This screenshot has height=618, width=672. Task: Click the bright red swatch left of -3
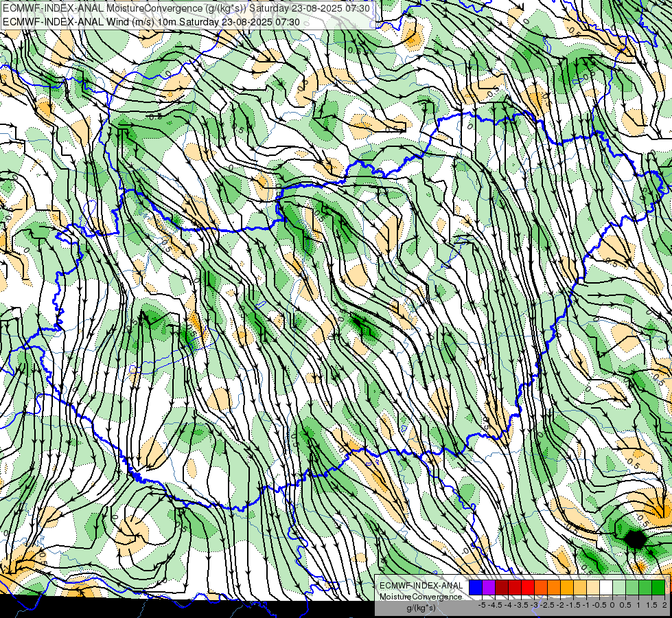click(x=528, y=587)
